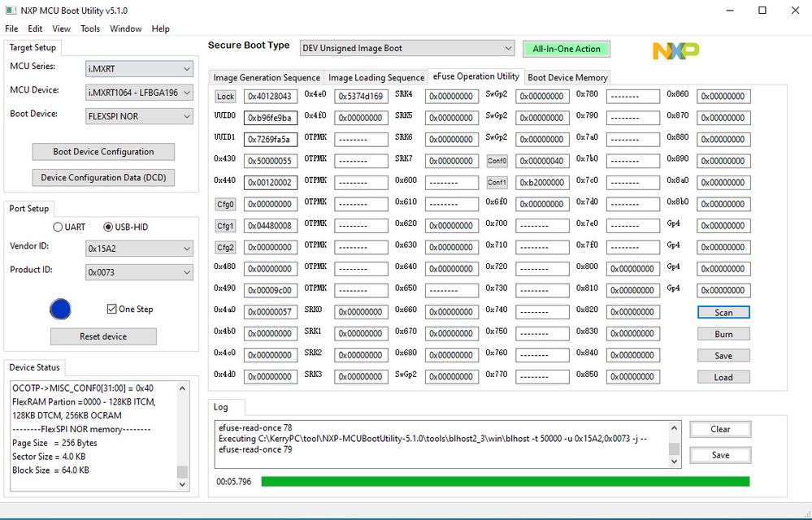812x520 pixels.
Task: Click the 0x430 field 0x50000055
Action: (x=271, y=162)
